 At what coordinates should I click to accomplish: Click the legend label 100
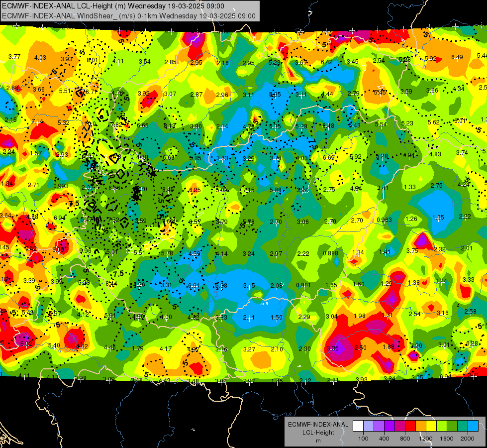click(x=363, y=439)
